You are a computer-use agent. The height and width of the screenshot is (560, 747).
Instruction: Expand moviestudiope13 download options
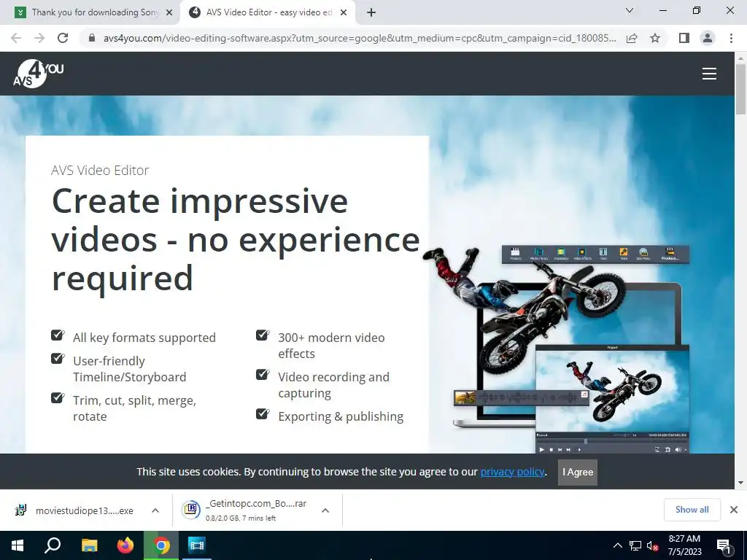(155, 510)
